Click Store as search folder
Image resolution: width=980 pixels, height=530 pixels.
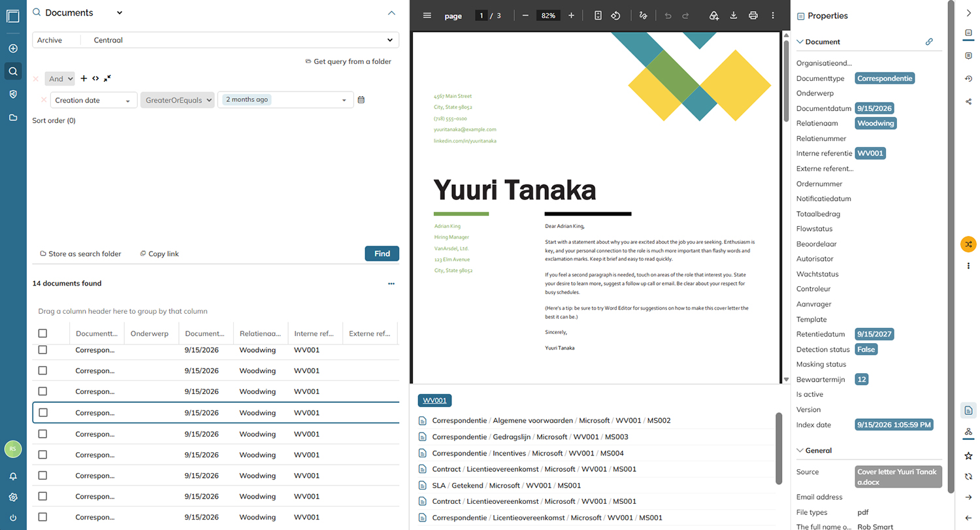click(x=80, y=254)
